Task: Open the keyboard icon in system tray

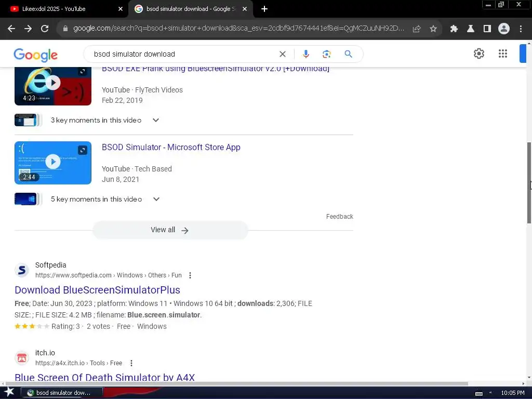Action: pos(478,393)
